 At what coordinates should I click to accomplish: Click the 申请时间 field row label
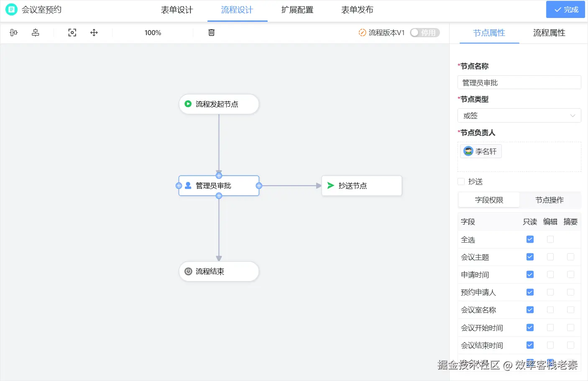point(475,275)
